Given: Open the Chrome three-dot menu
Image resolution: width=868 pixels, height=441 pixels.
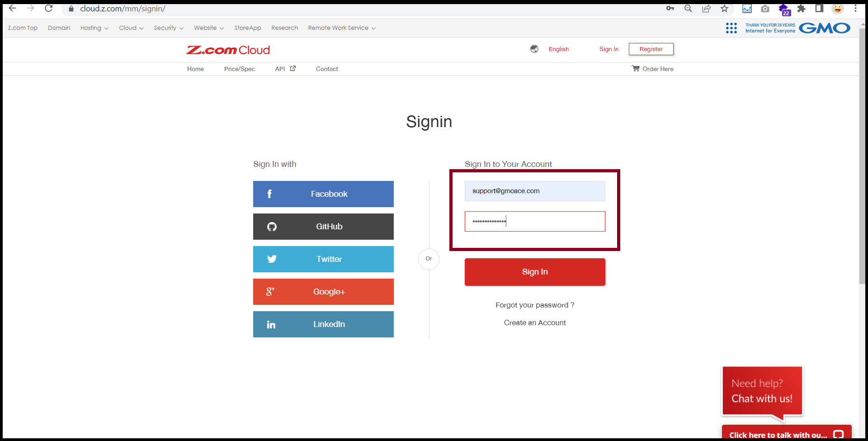Looking at the screenshot, I should [855, 9].
